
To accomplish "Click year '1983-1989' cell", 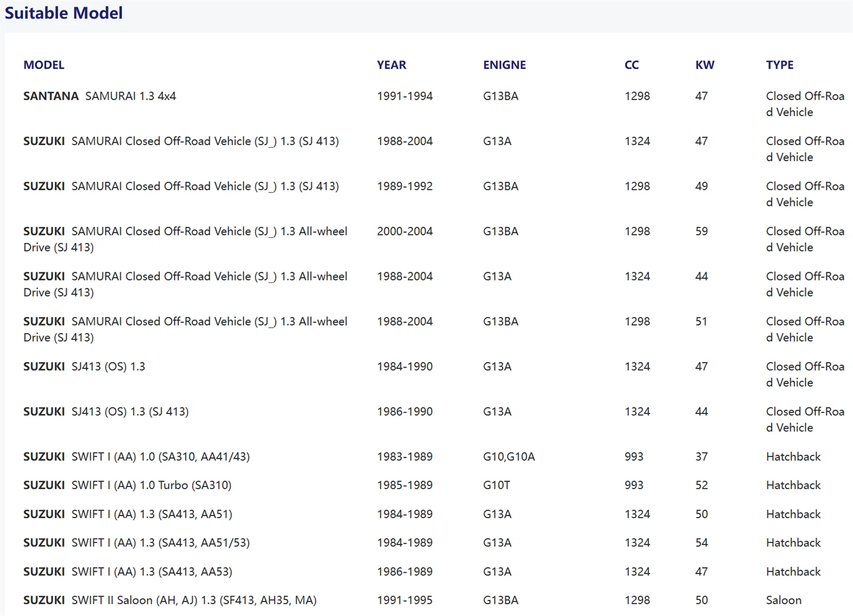I will [x=405, y=457].
